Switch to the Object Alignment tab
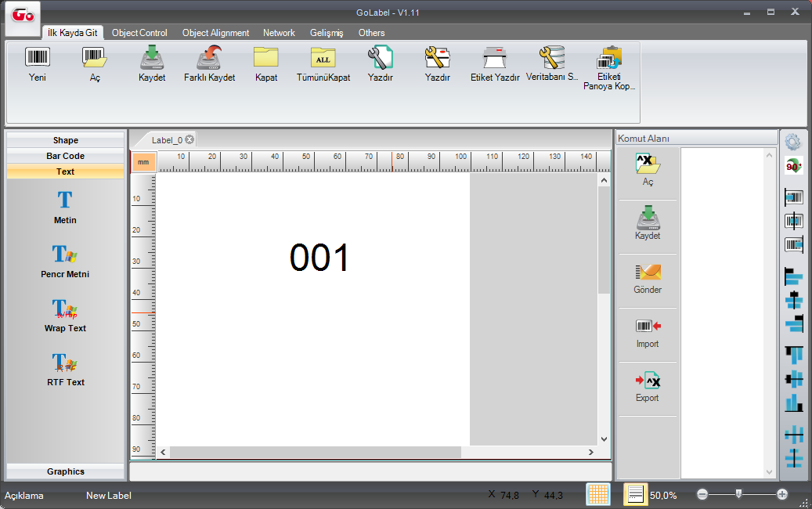Screen dimensions: 812x509 [x=215, y=33]
